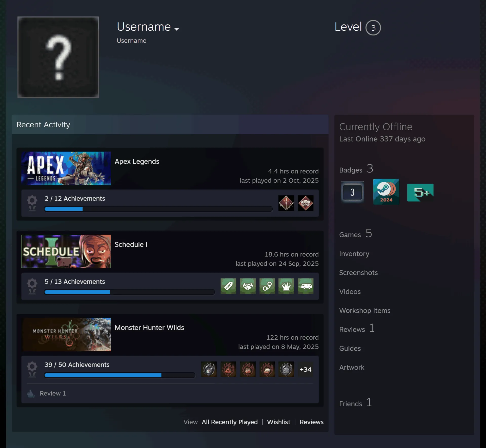Click fifth Monster Hunter achievement icon

pyautogui.click(x=286, y=369)
